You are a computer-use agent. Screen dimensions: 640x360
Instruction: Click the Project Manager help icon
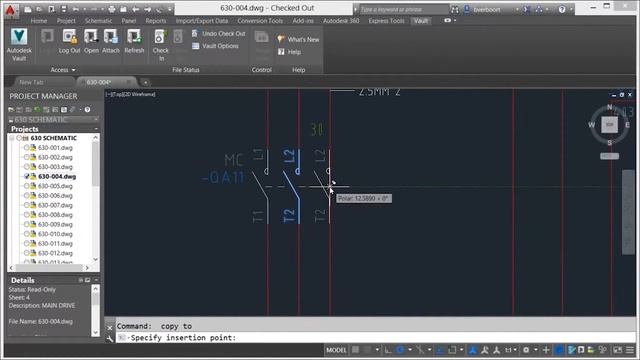pyautogui.click(x=87, y=110)
